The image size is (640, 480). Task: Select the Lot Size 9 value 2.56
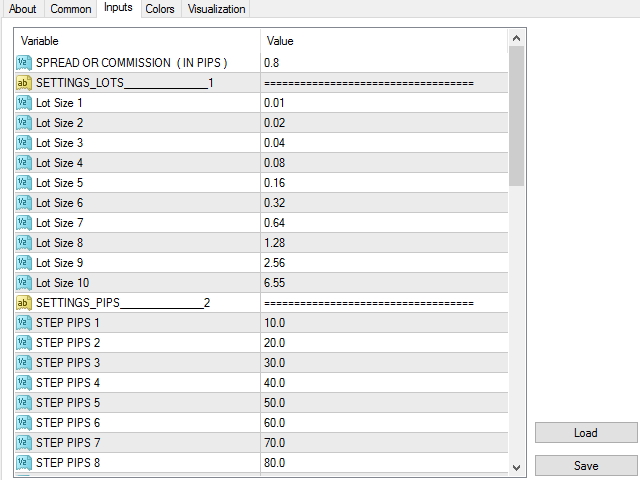(274, 263)
